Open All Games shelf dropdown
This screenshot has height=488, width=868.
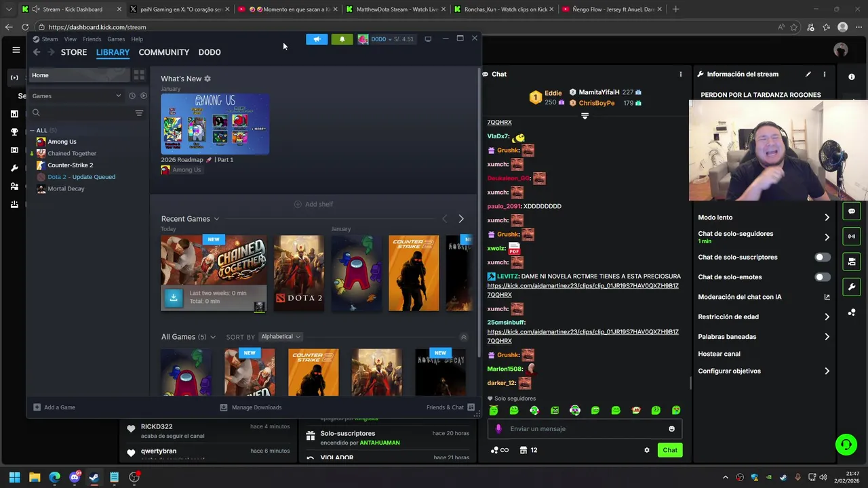click(212, 337)
